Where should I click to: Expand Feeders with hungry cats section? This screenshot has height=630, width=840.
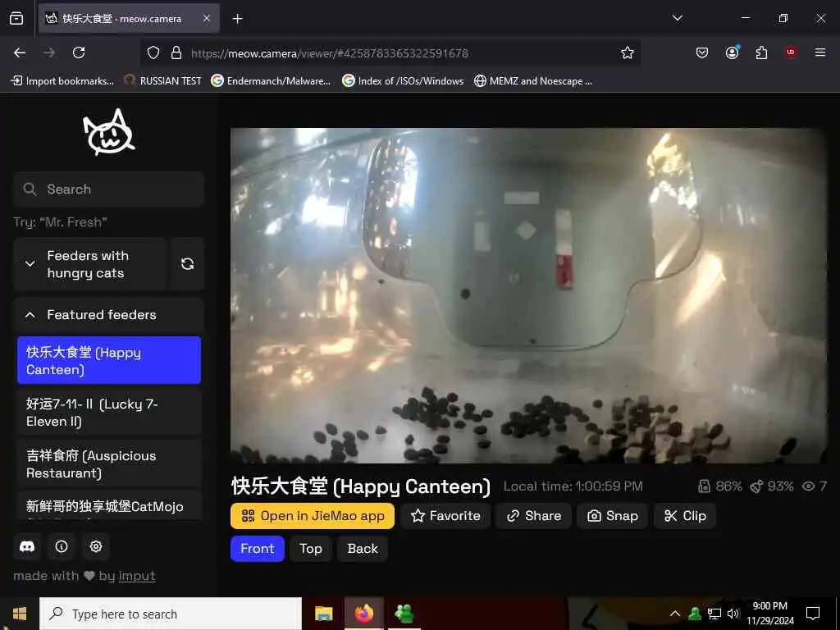(90, 263)
